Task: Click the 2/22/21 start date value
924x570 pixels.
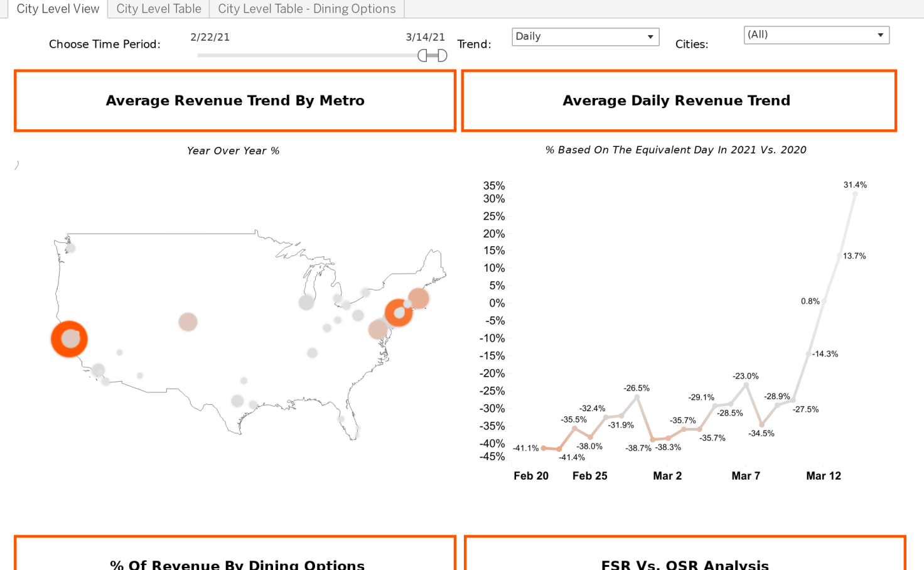Action: 210,37
